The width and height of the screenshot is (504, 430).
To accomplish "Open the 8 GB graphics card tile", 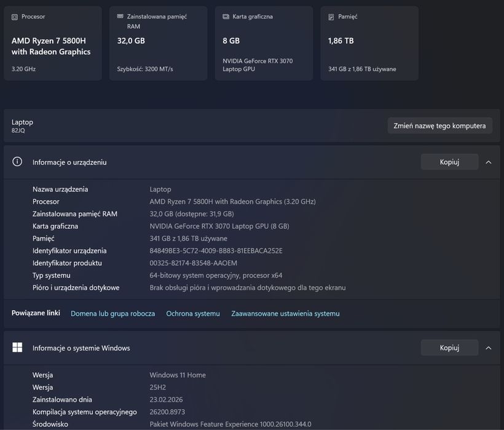I will click(x=264, y=43).
